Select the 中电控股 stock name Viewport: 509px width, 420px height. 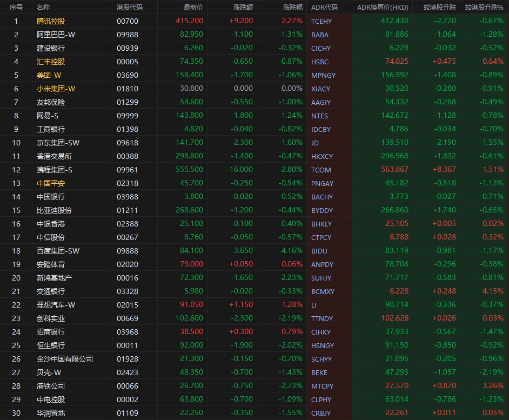pyautogui.click(x=51, y=399)
